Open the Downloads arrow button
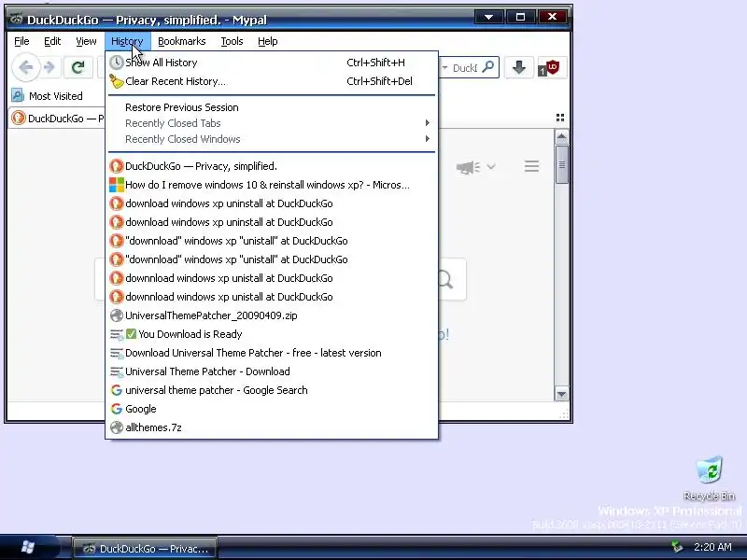 (519, 67)
